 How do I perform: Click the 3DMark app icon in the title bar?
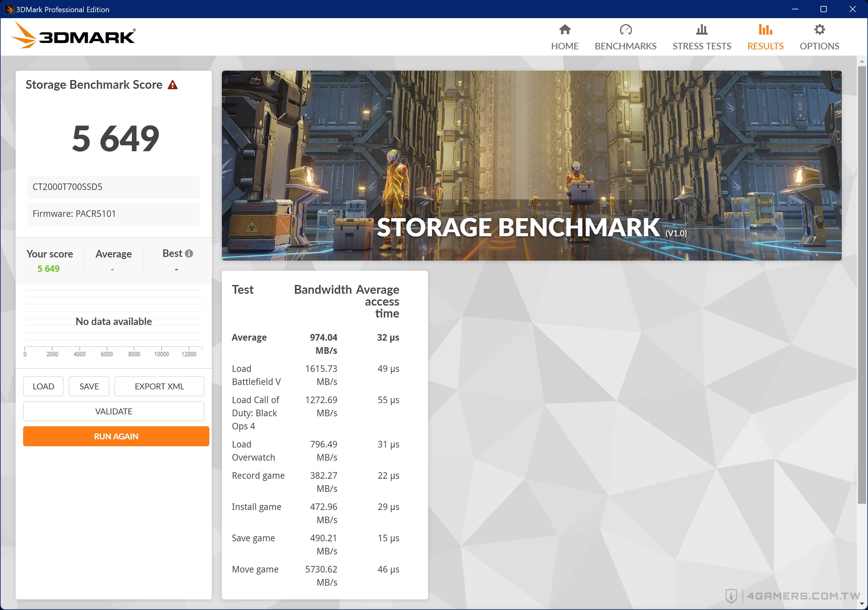pyautogui.click(x=9, y=9)
